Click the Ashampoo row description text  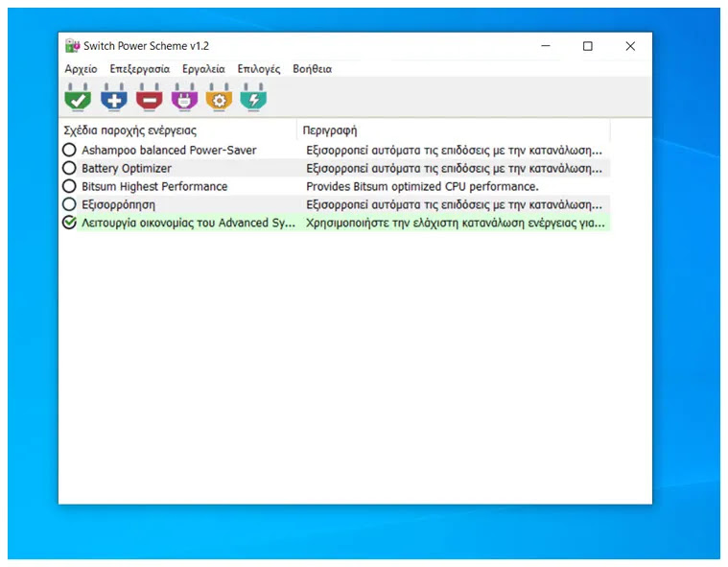click(454, 150)
